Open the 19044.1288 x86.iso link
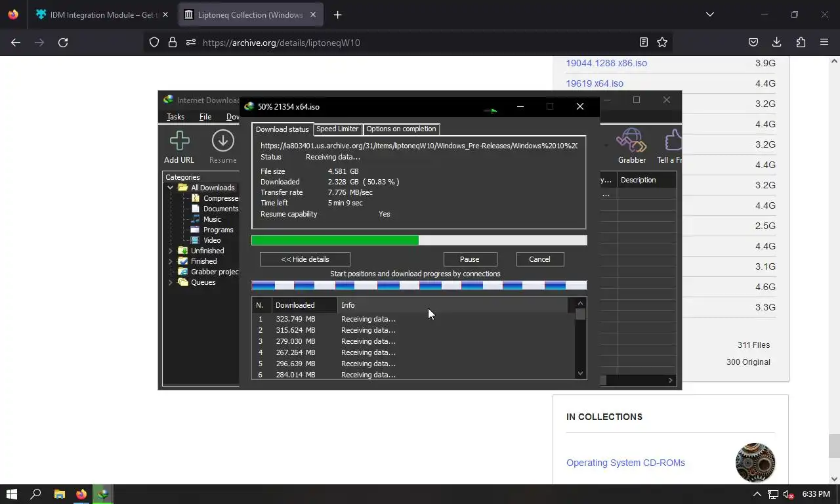The image size is (840, 504). (x=606, y=63)
